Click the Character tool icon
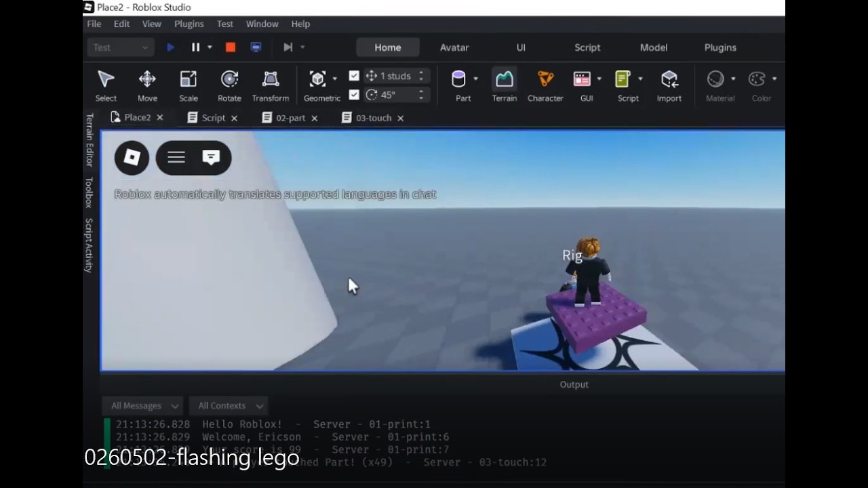Image resolution: width=868 pixels, height=488 pixels. pos(545,79)
